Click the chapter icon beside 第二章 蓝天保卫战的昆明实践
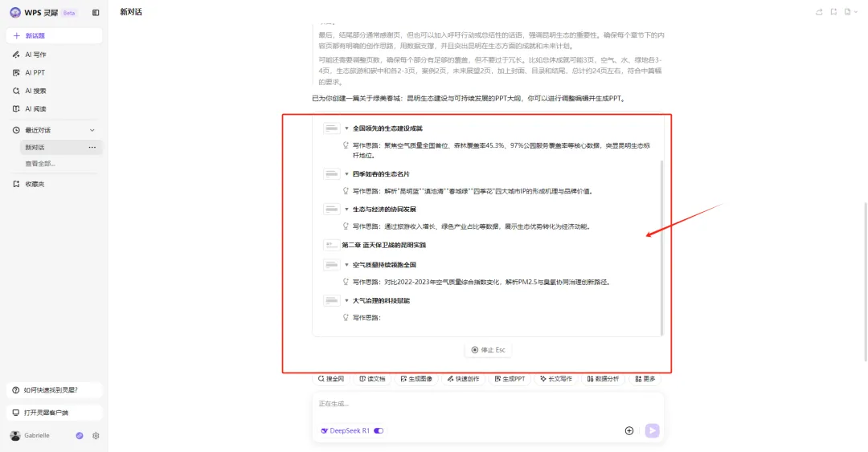The height and width of the screenshot is (452, 868). 332,245
